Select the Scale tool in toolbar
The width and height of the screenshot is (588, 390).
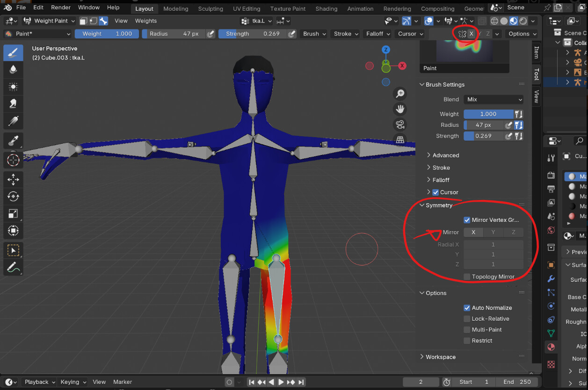[14, 213]
